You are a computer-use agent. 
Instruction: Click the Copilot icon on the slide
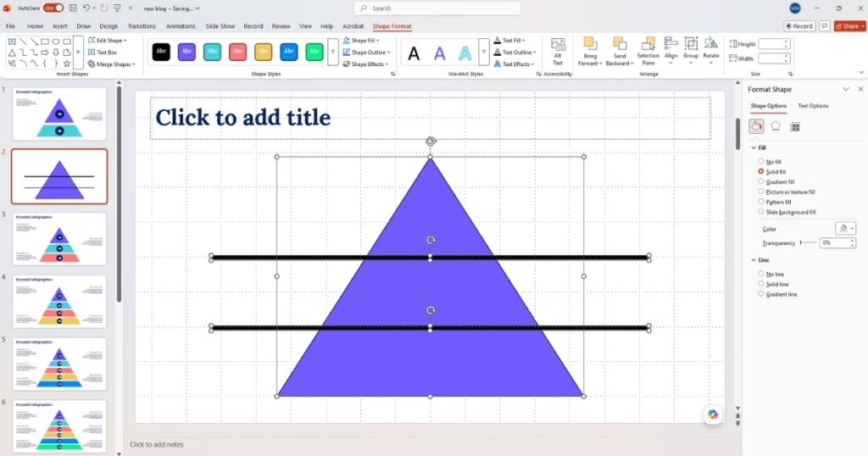coord(712,414)
